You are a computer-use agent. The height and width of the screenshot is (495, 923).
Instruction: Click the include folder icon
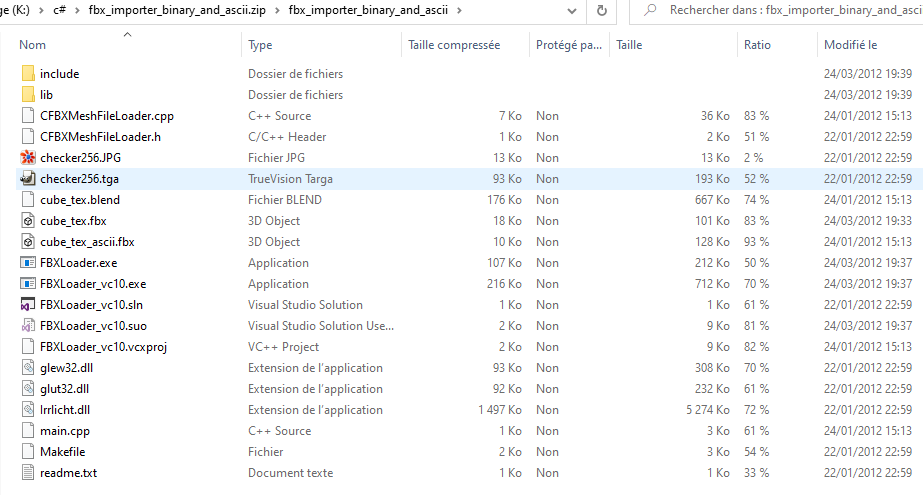pos(28,74)
